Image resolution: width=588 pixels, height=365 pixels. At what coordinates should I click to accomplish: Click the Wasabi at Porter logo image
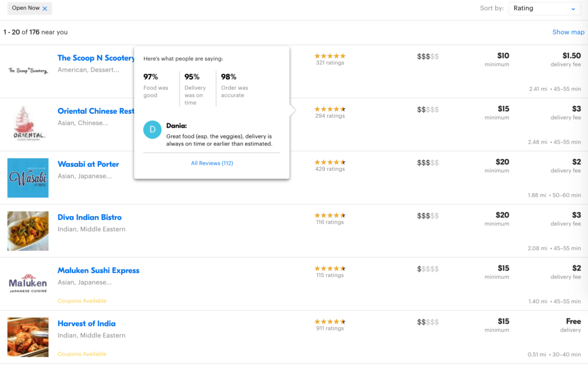pyautogui.click(x=28, y=178)
